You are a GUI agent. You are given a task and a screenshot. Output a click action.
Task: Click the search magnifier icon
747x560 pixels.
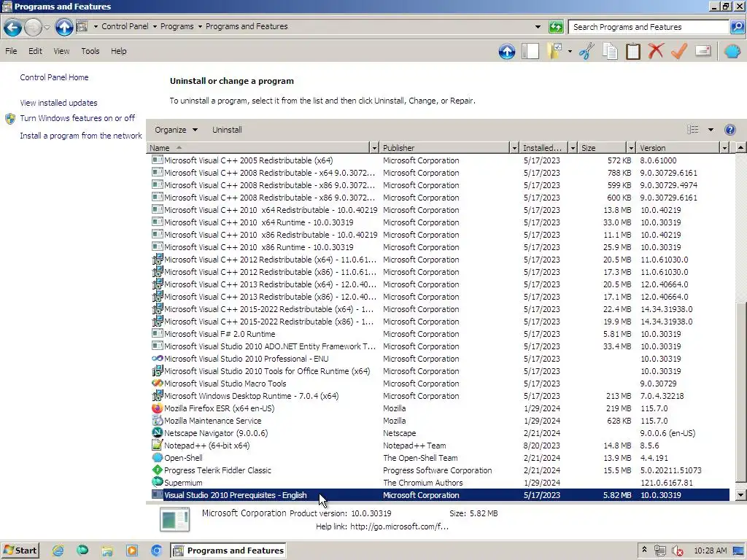[737, 27]
